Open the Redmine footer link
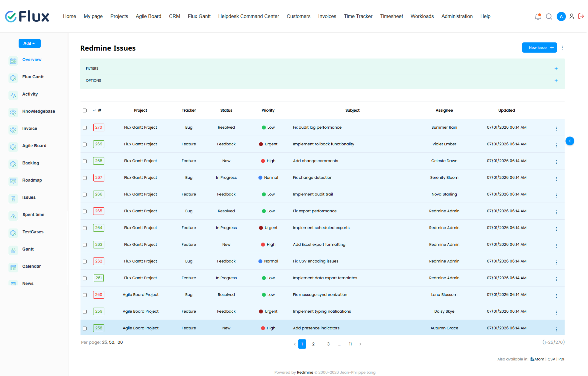The image size is (588, 376). coord(305,372)
